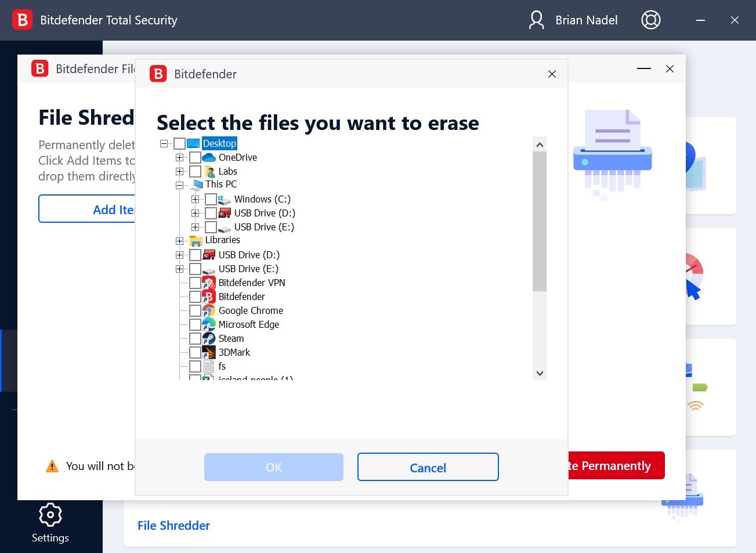Click the Cancel button

tap(428, 467)
